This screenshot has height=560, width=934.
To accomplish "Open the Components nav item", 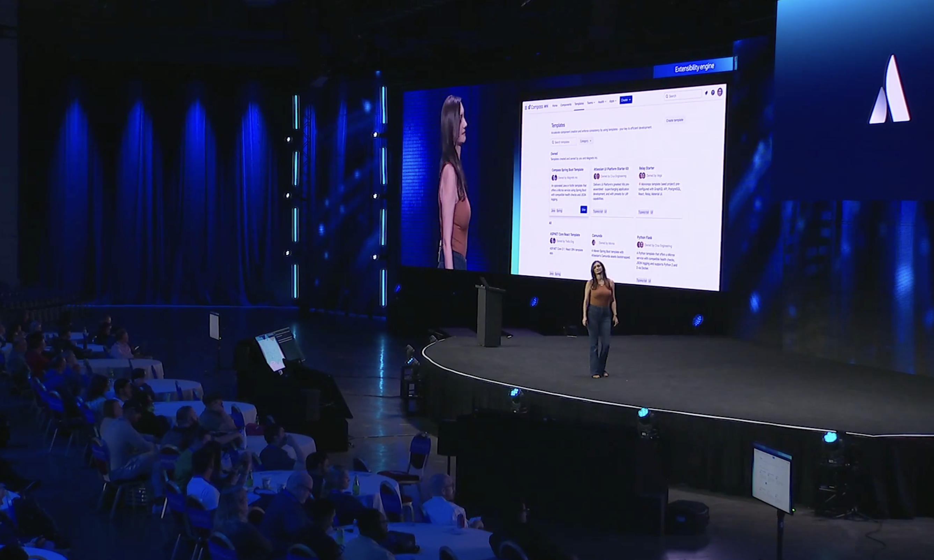I will (x=566, y=105).
